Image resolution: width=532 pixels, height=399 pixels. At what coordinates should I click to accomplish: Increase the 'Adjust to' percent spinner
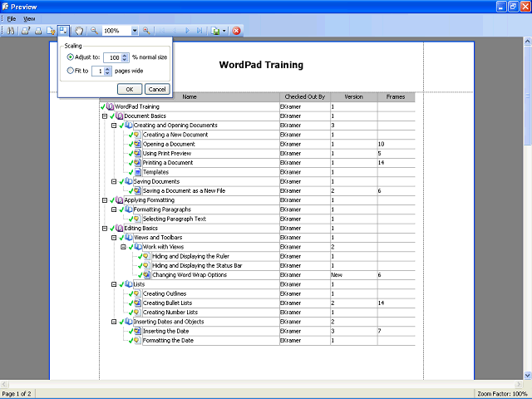tap(125, 56)
